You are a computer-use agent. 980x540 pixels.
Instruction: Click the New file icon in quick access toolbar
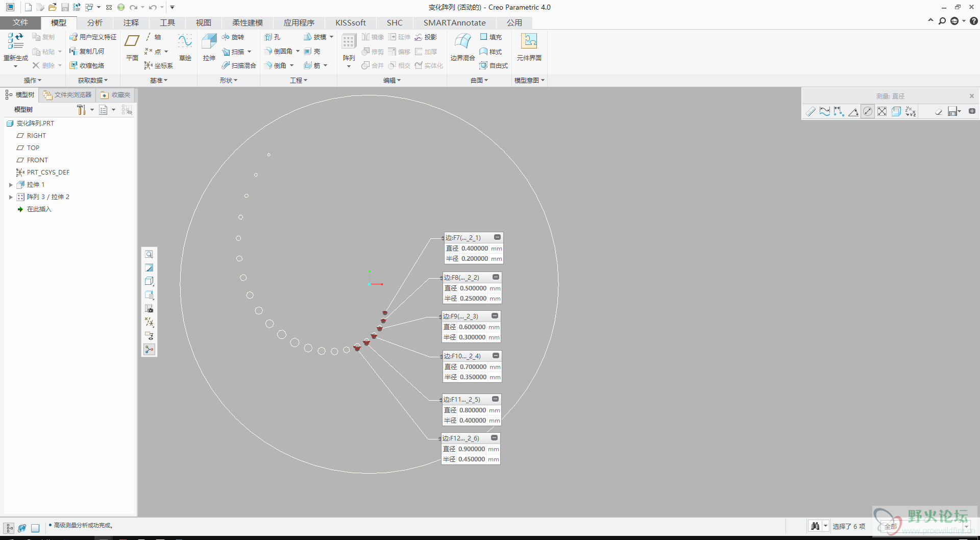point(28,7)
